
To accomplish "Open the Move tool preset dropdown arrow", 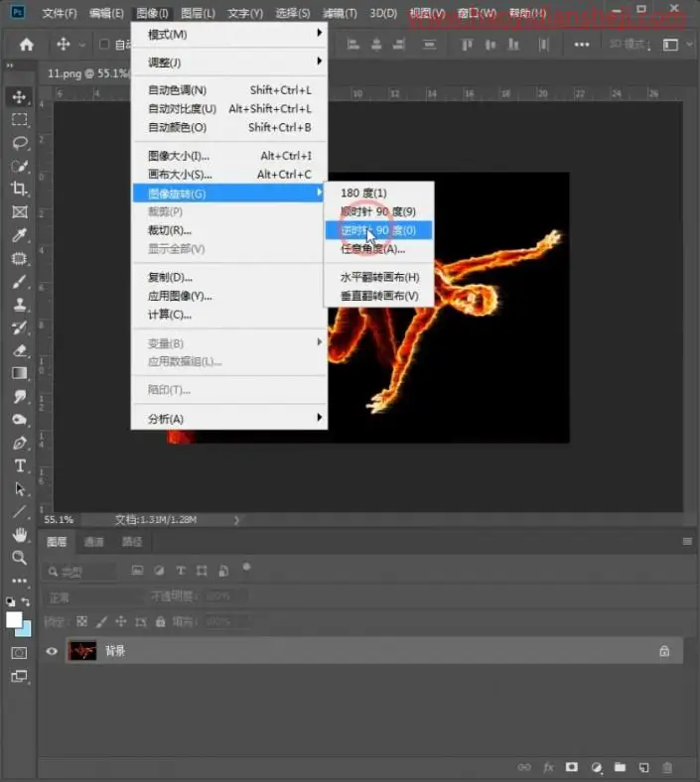I will coord(82,45).
